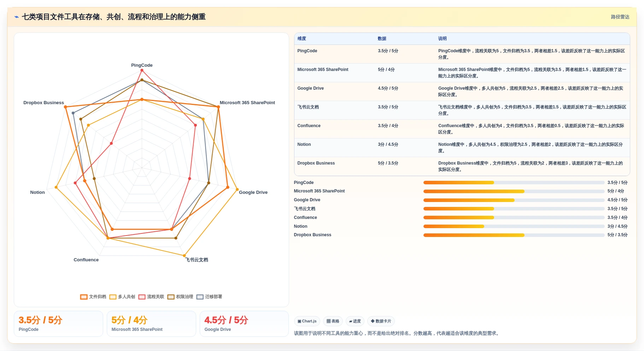
Task: Open the PingCode 3.5分 / 5分 summary card
Action: 58,324
